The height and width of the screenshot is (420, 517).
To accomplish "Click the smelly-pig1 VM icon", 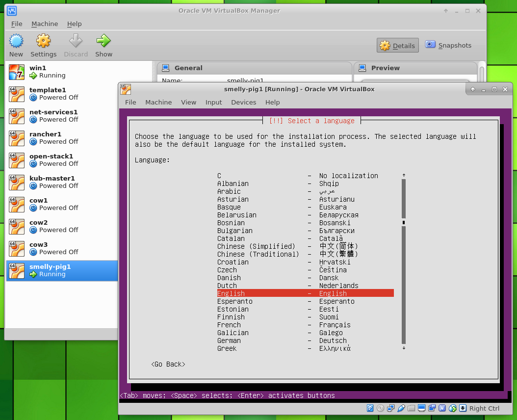I will pos(17,271).
